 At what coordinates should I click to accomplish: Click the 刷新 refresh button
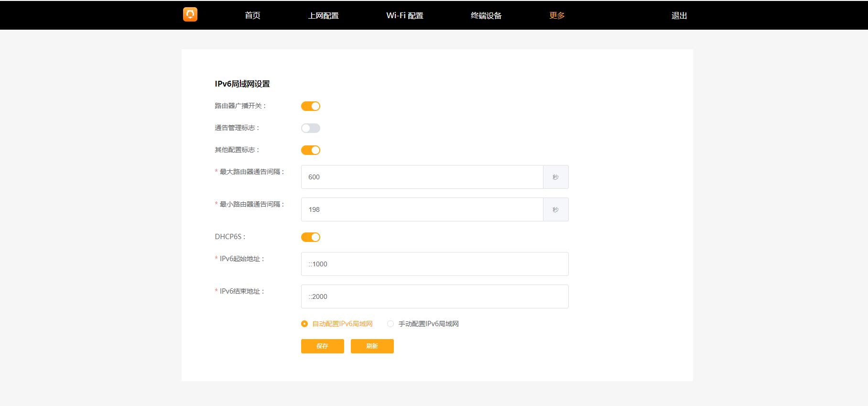click(372, 346)
